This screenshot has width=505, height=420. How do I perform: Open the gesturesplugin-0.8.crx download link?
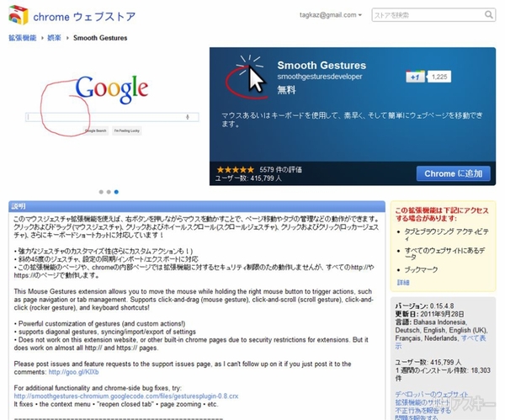126,396
